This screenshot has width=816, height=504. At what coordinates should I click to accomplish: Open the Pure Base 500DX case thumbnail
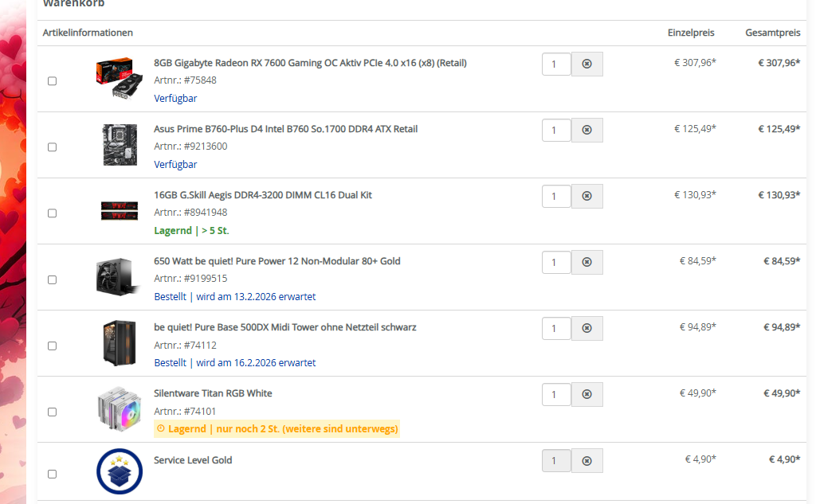point(120,342)
